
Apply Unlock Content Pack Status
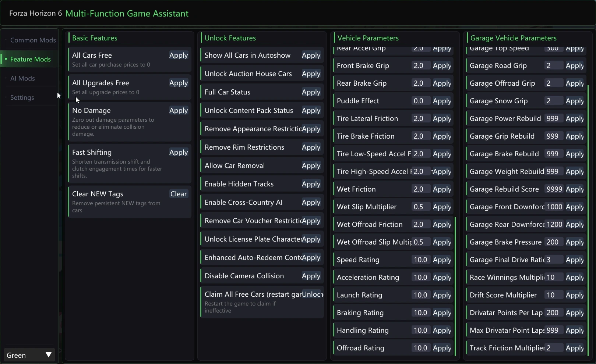click(x=311, y=110)
